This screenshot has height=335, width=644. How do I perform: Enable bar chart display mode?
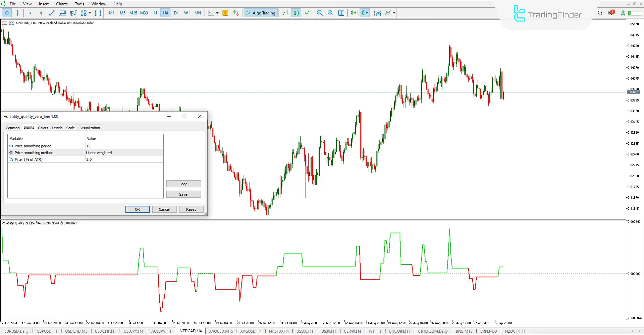[285, 13]
